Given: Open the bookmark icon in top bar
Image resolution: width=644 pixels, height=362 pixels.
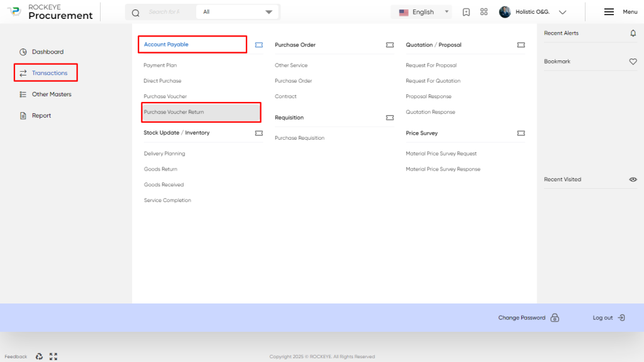Looking at the screenshot, I should (x=466, y=12).
